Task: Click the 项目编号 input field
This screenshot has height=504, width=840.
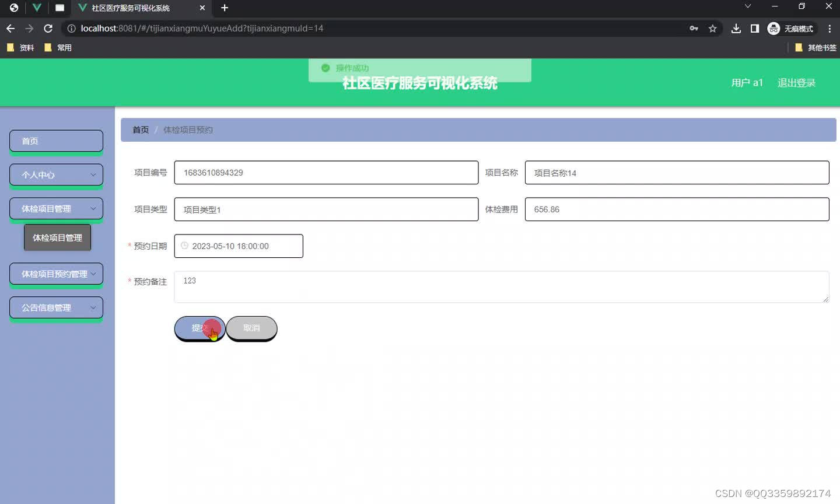Action: (x=326, y=173)
